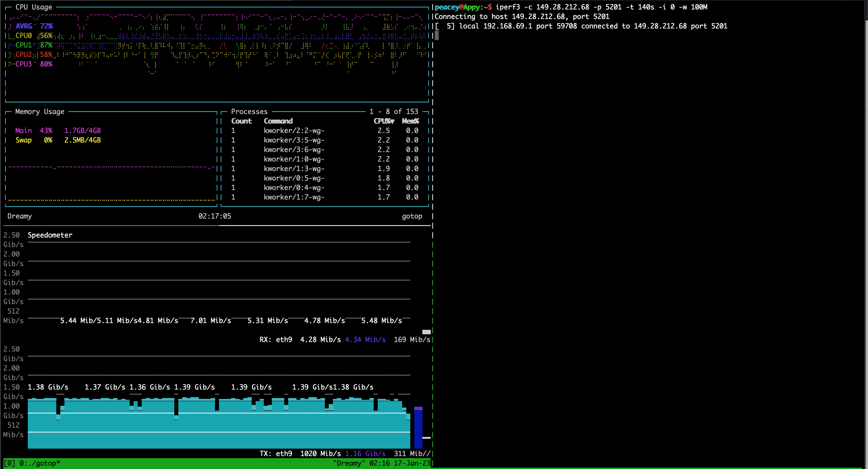Click the CPU2 58% label
Image resolution: width=868 pixels, height=469 pixels.
tap(34, 55)
